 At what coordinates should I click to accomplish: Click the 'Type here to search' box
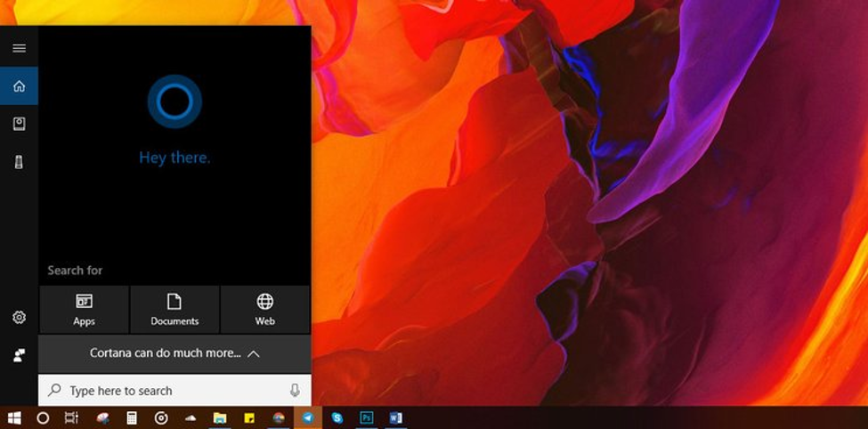(174, 390)
